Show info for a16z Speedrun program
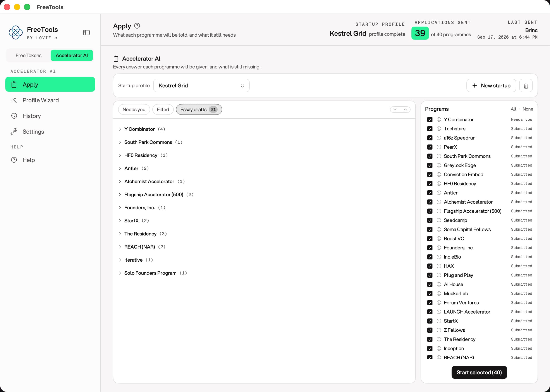The width and height of the screenshot is (550, 392). pos(439,138)
